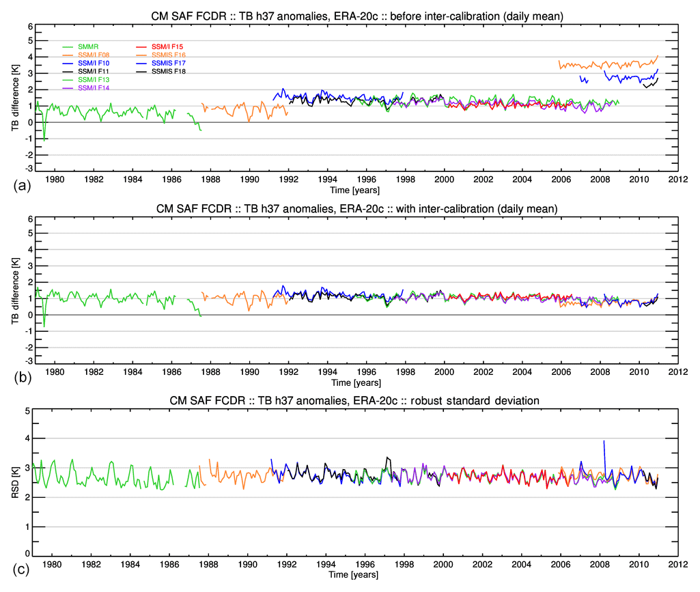Click the 'robust standard deviation' chart title
The image size is (700, 592).
(x=355, y=400)
